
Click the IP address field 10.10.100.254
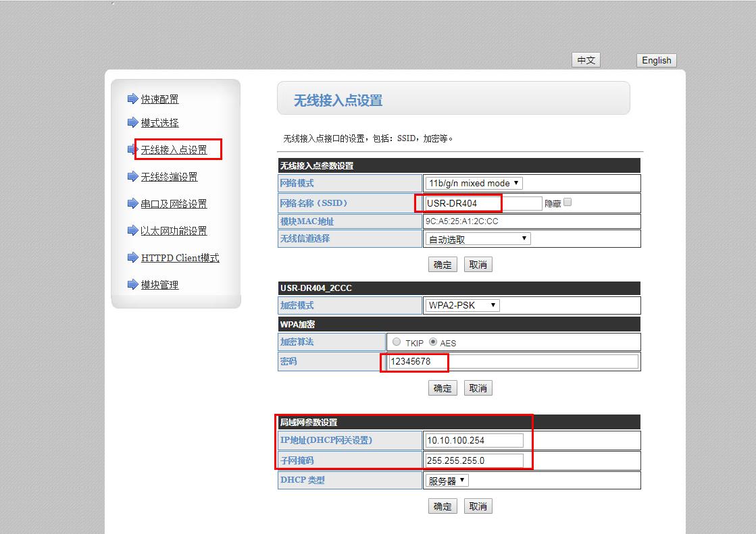[x=474, y=440]
